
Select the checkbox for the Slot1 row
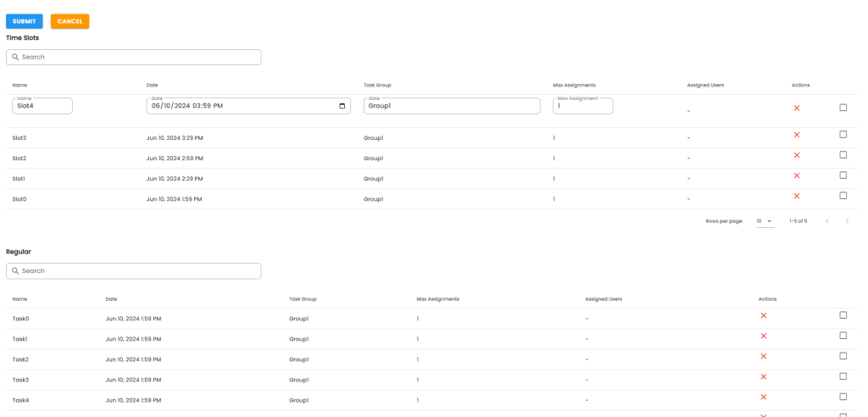click(843, 175)
